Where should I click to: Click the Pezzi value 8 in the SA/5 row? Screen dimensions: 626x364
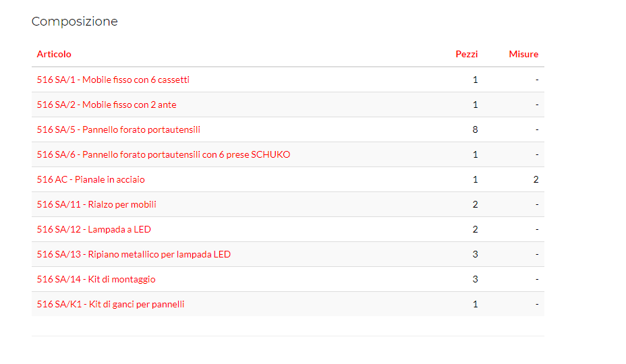475,129
